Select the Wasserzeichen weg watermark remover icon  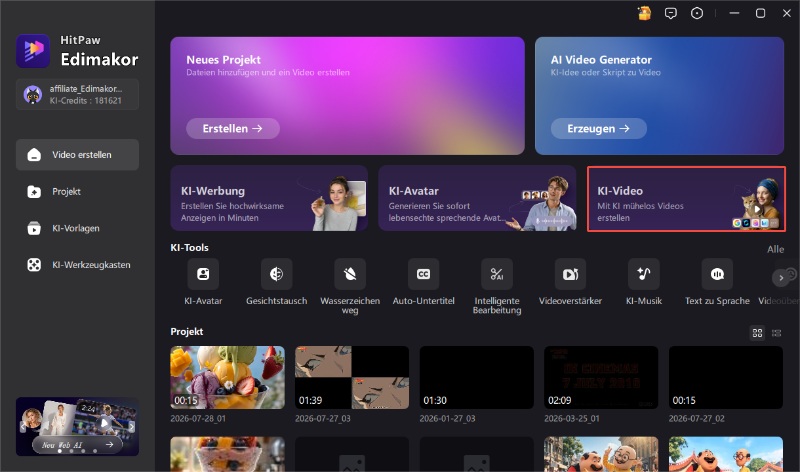pyautogui.click(x=350, y=274)
